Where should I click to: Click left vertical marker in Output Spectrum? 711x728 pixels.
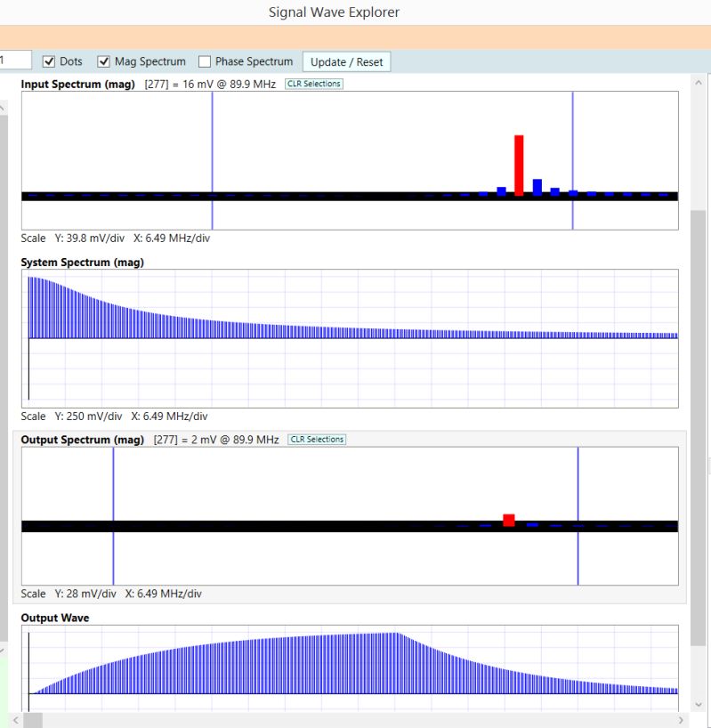click(113, 516)
